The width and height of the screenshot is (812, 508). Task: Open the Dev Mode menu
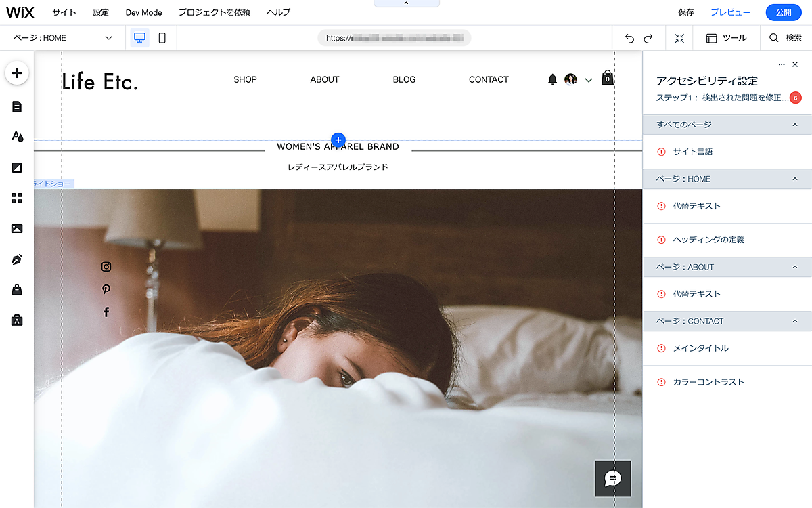coord(143,12)
